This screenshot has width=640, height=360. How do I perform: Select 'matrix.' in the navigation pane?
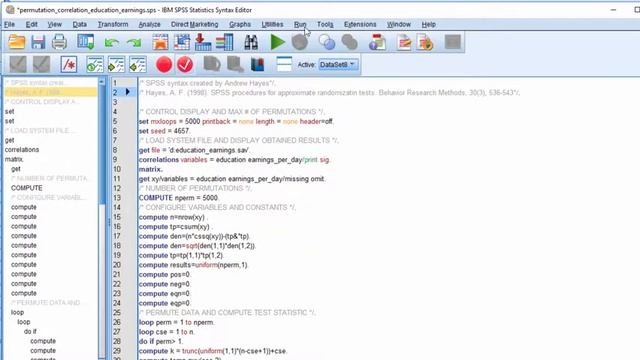point(14,159)
